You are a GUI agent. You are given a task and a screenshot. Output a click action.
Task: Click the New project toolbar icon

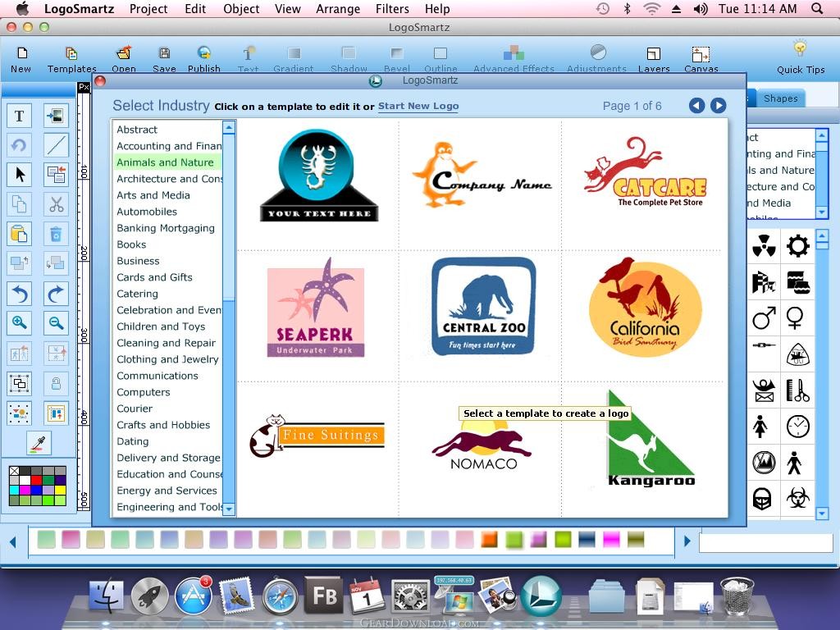tap(21, 59)
